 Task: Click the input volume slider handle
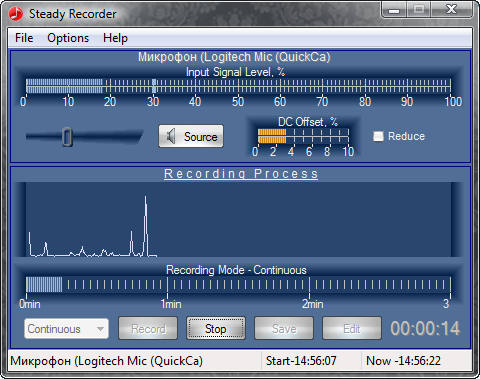click(67, 137)
